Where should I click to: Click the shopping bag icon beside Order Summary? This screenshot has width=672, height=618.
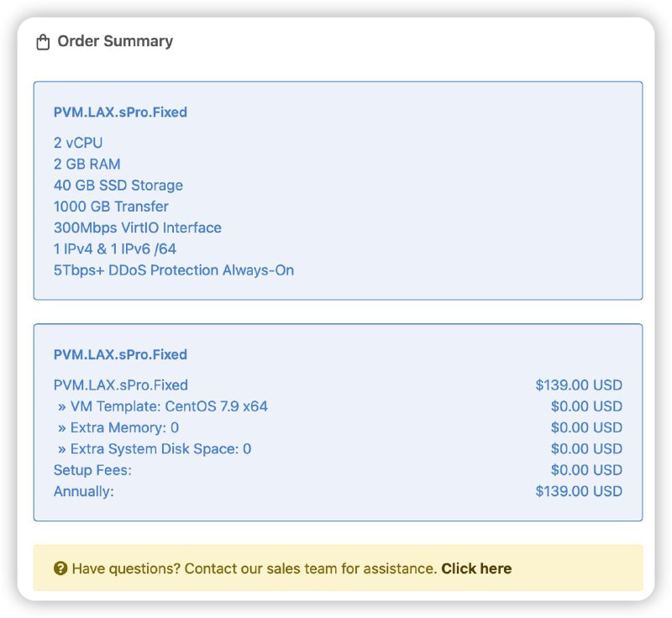[x=43, y=42]
